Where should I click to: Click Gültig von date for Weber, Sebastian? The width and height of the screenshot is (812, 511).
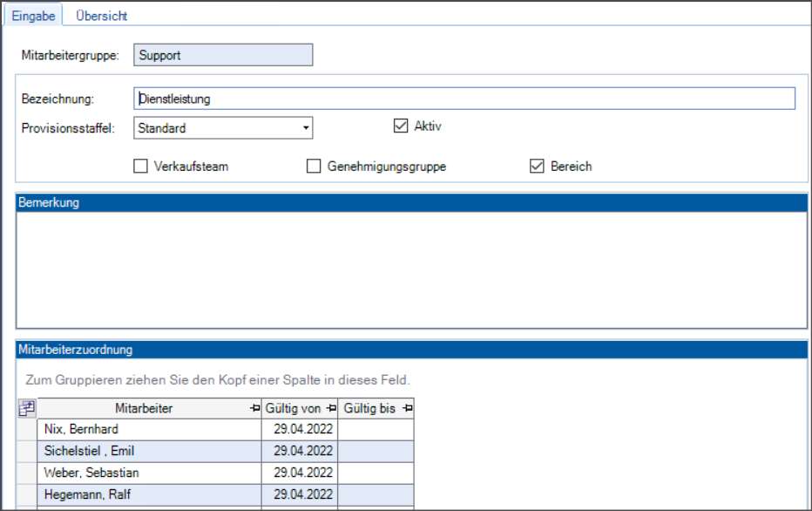pyautogui.click(x=300, y=473)
